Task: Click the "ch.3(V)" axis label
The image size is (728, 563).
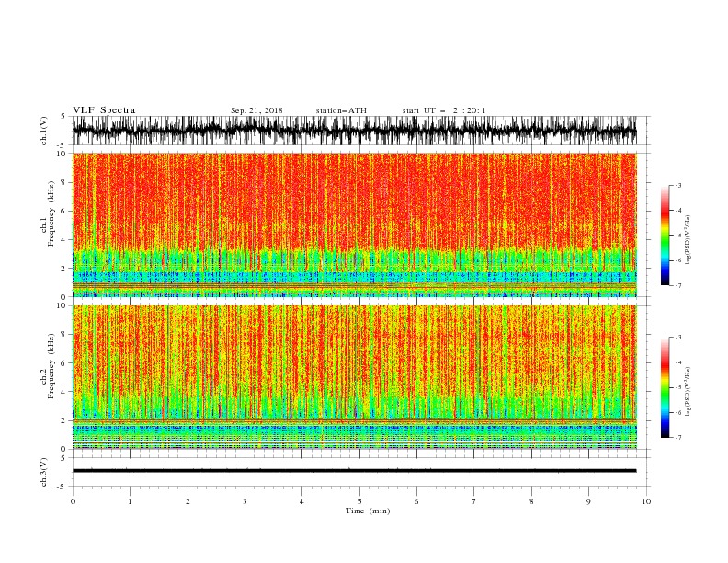Action: coord(44,472)
